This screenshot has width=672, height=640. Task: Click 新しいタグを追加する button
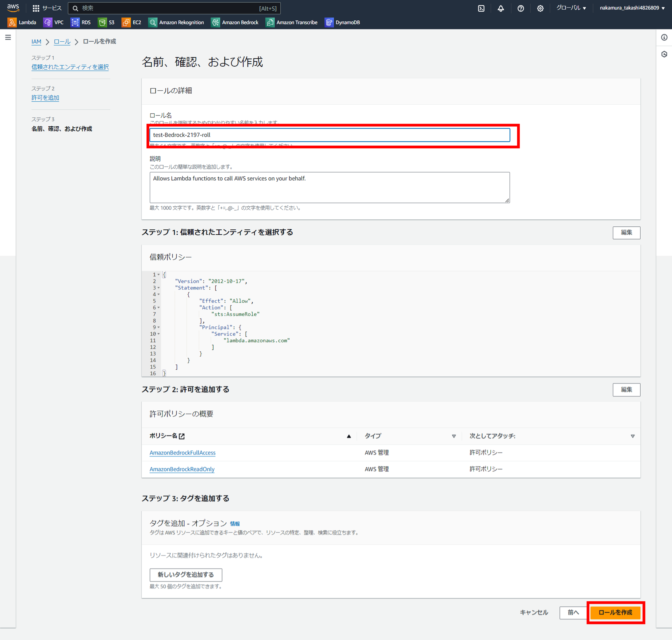point(186,575)
